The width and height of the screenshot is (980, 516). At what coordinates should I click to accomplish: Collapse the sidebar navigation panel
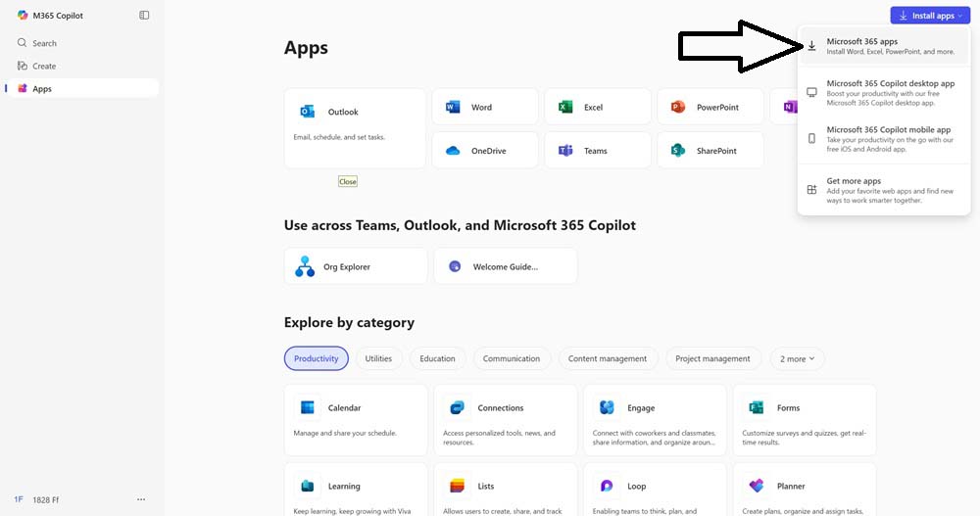[x=144, y=16]
